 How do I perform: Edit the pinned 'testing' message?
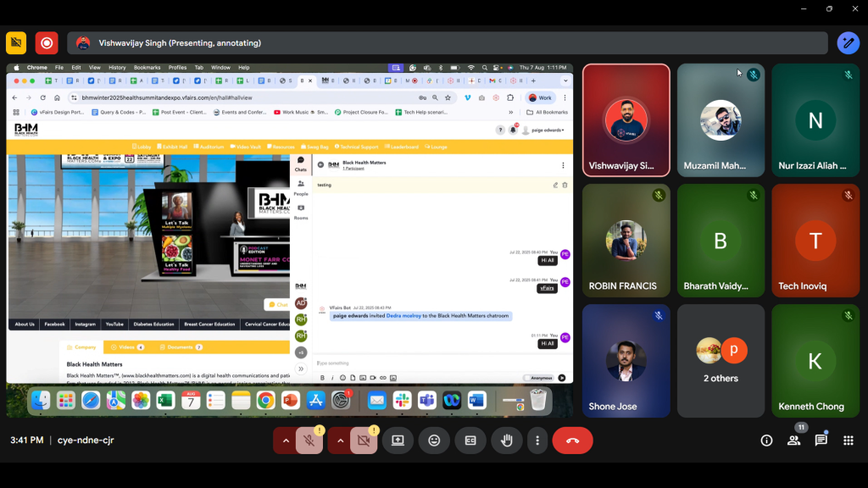click(x=555, y=185)
